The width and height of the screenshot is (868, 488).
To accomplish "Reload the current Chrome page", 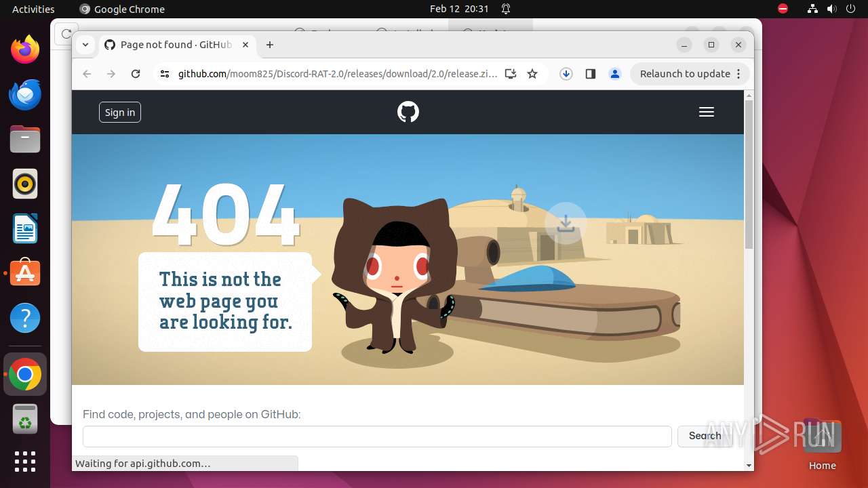I will [136, 74].
